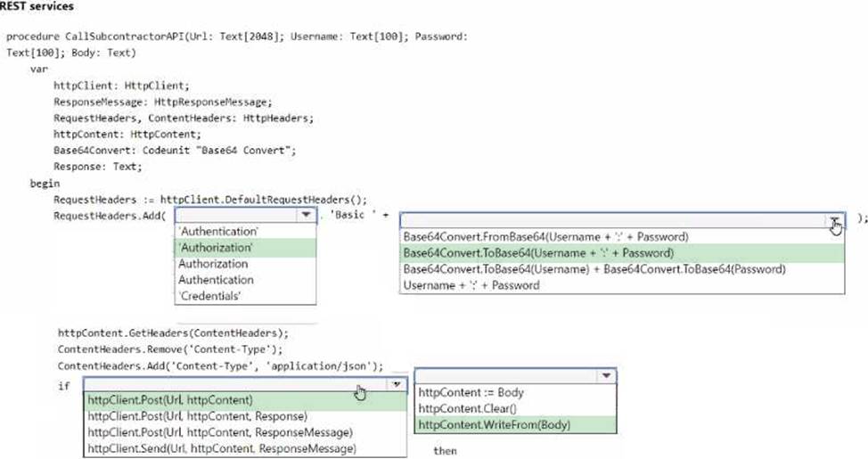
Task: Open the dropdown above httpContent := Body option
Action: (515, 376)
